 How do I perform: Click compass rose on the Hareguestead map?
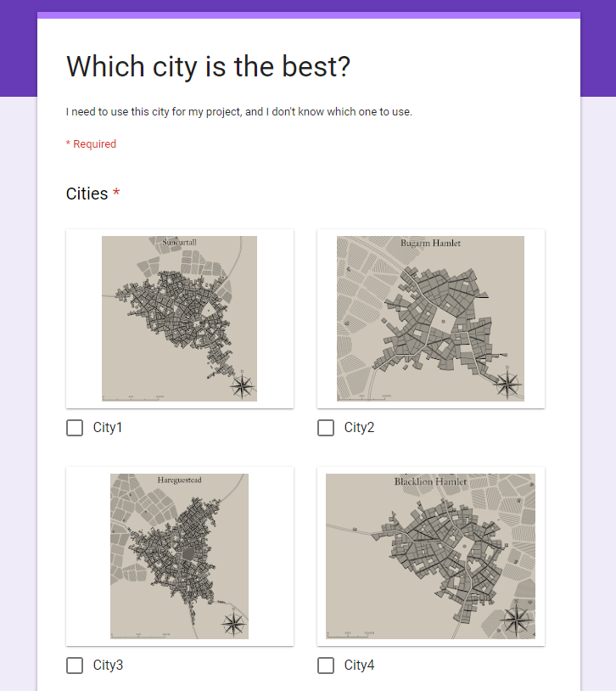tap(232, 624)
